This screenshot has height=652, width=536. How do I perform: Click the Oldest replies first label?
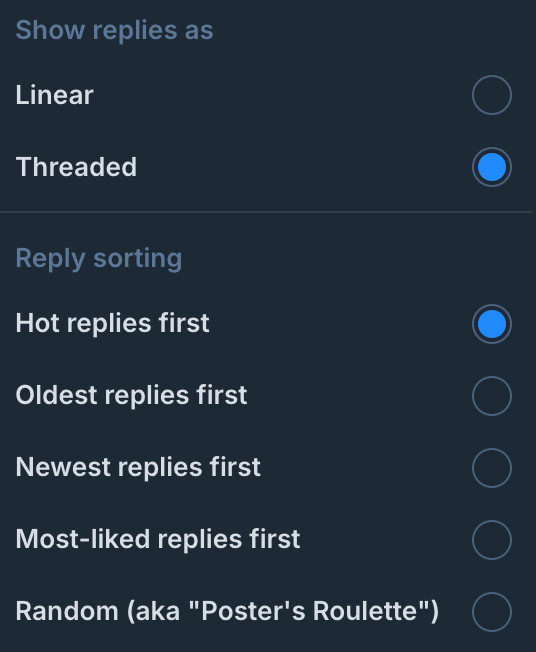coord(131,395)
